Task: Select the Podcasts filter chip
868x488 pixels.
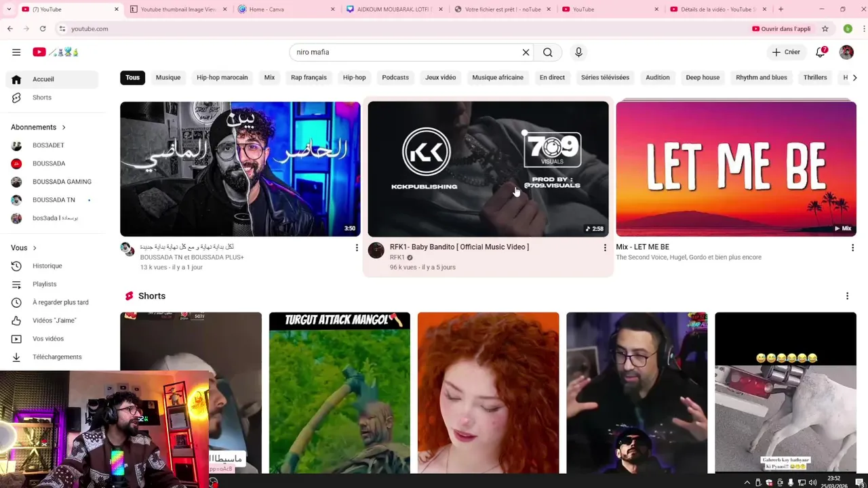Action: point(395,77)
